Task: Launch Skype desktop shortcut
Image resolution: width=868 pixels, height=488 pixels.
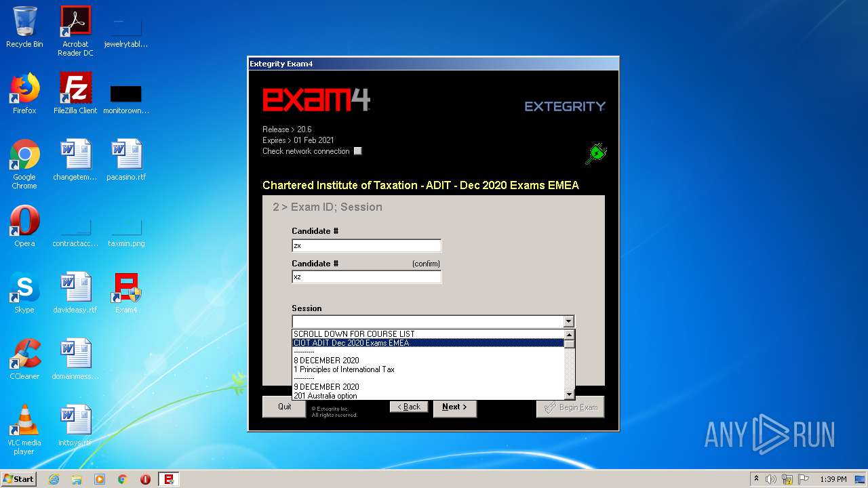Action: [24, 293]
